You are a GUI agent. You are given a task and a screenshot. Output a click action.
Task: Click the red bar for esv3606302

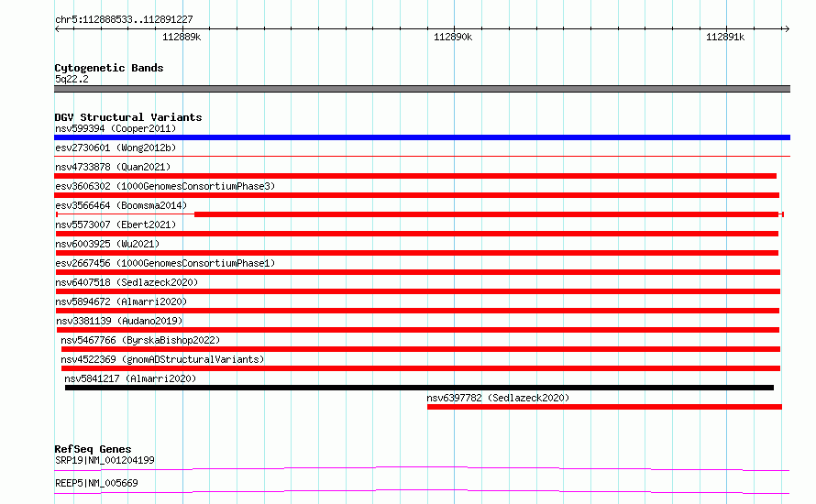tap(417, 195)
